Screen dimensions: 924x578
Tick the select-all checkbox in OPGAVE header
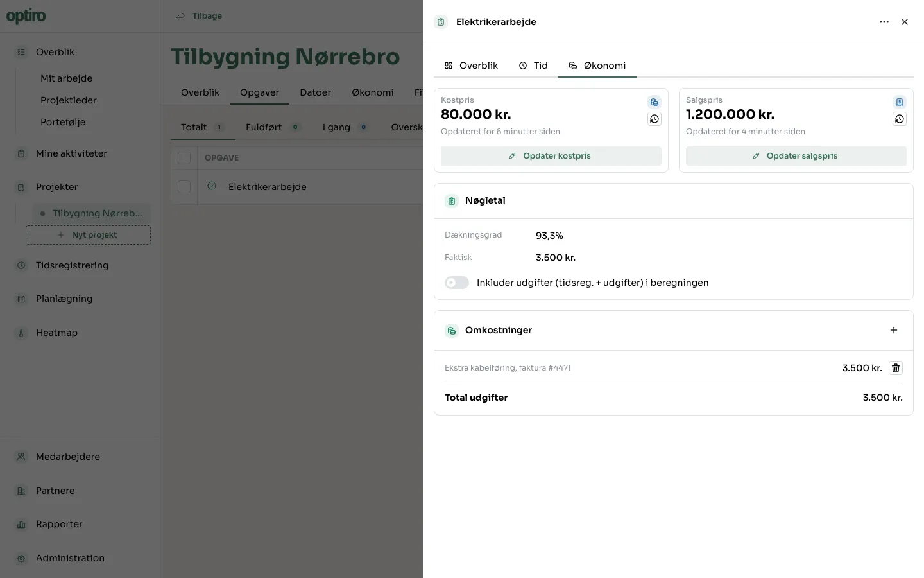(x=184, y=158)
